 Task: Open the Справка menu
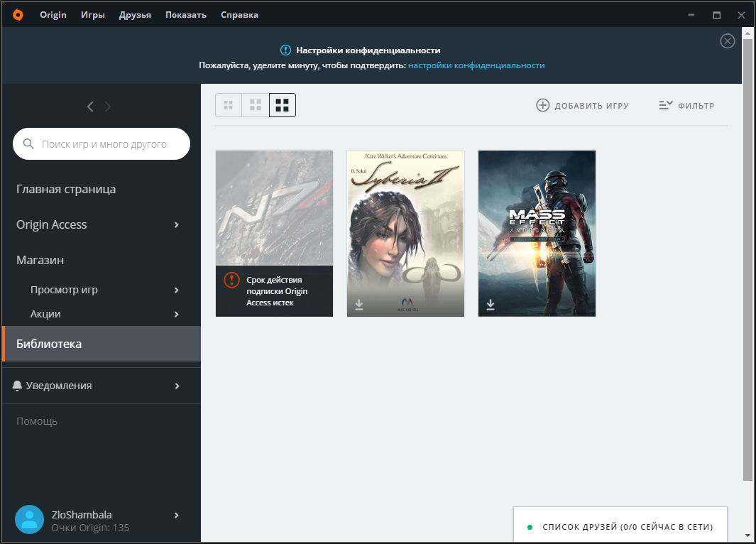(x=240, y=15)
